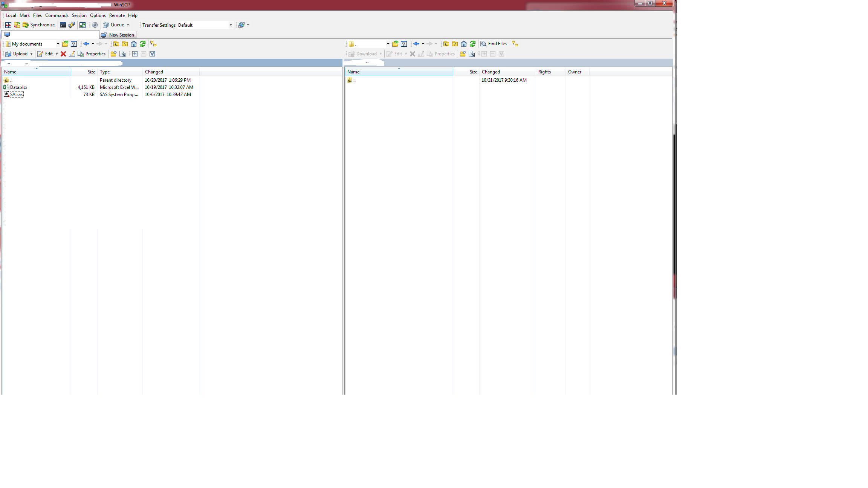Open Preferences gear icon
The width and height of the screenshot is (868, 488).
[x=95, y=25]
